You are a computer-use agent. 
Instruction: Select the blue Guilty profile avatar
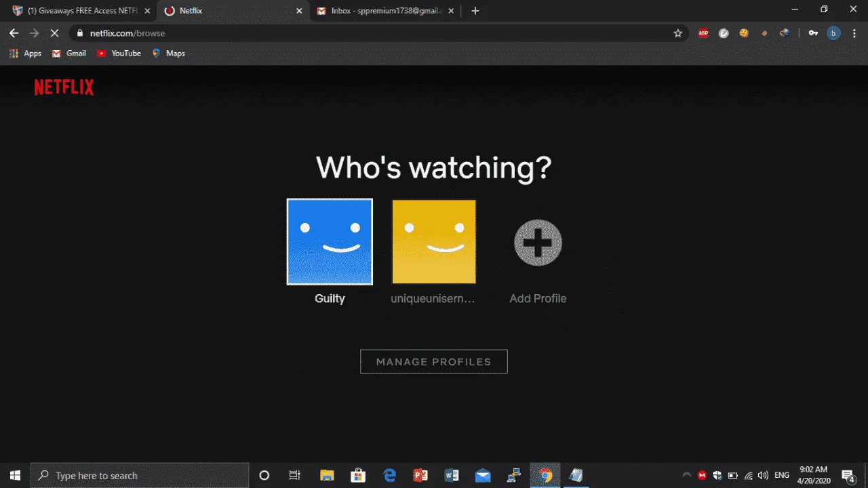click(330, 242)
